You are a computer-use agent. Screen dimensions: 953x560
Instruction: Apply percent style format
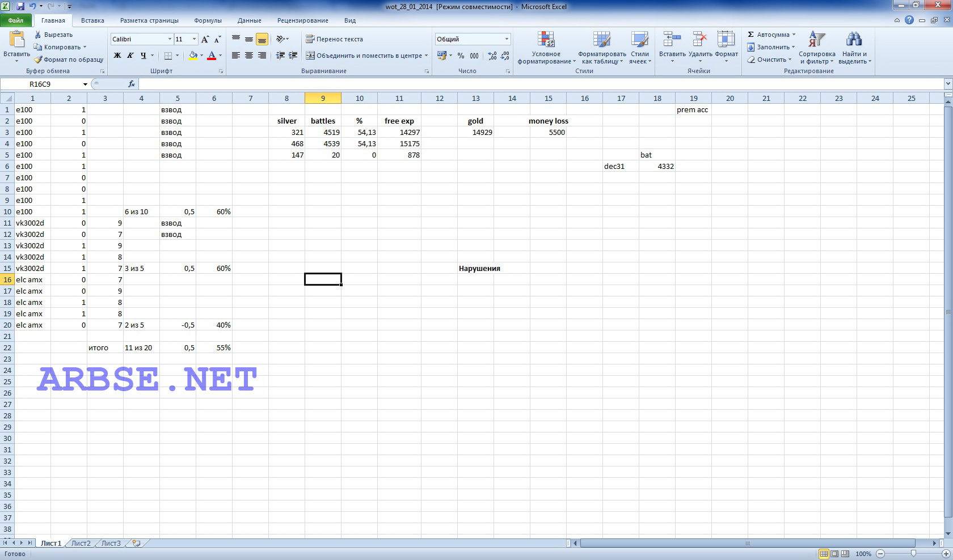pos(461,56)
